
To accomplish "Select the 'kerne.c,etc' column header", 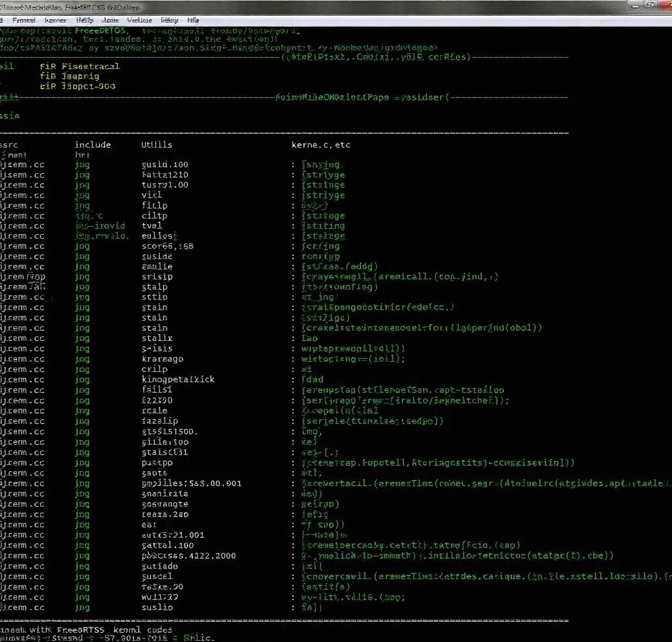I will point(320,144).
